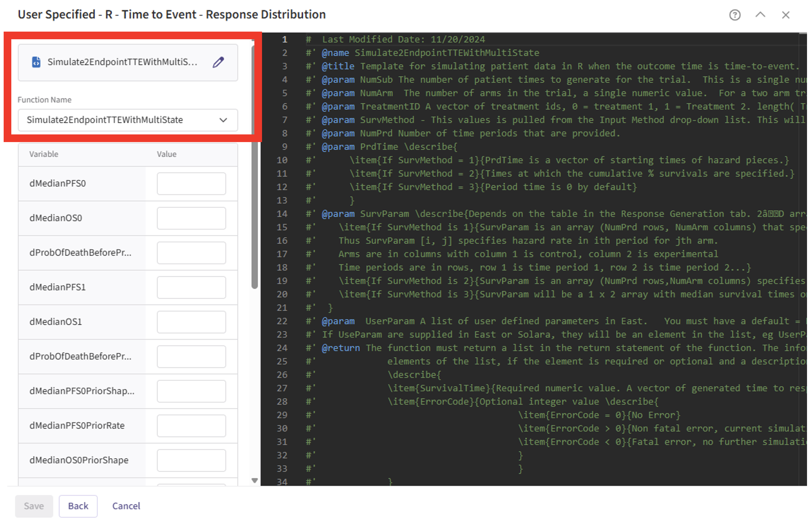Click the Simulate2EndpointTTEWithMultiS... file name
Image resolution: width=812 pixels, height=527 pixels.
[122, 62]
